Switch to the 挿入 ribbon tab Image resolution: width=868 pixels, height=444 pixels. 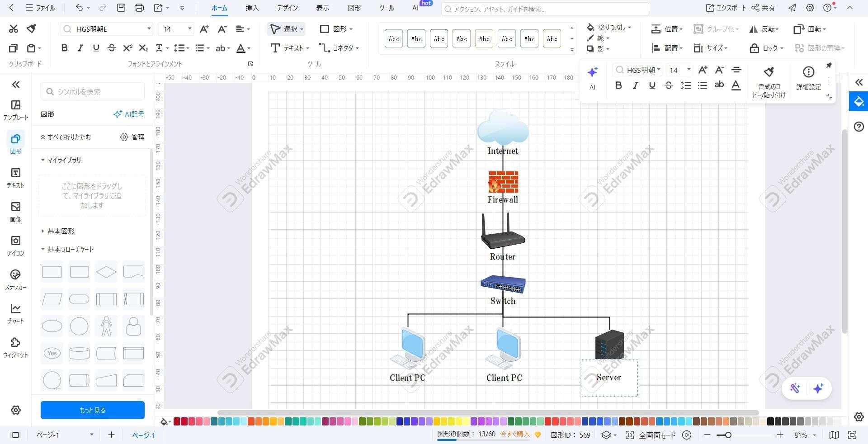tap(251, 8)
